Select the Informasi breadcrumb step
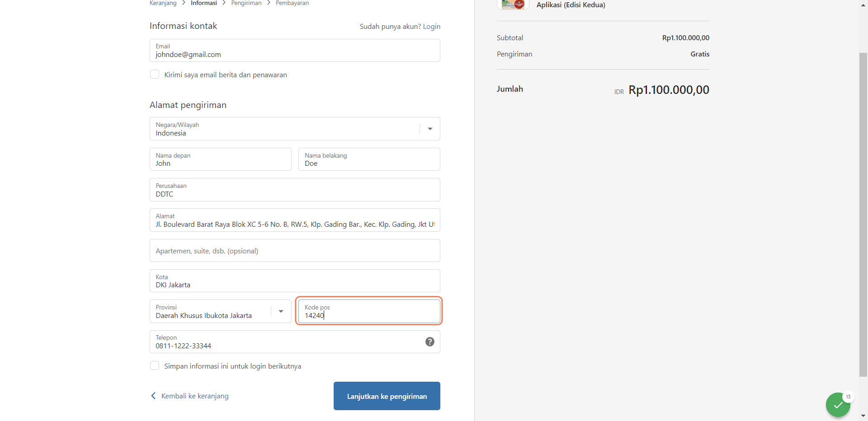Screen dimensions: 868x421 point(204,3)
